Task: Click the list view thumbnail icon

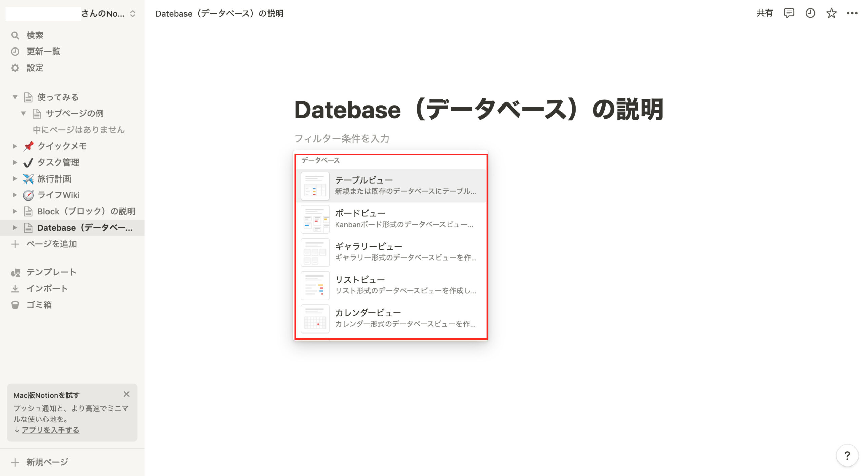Action: tap(315, 286)
